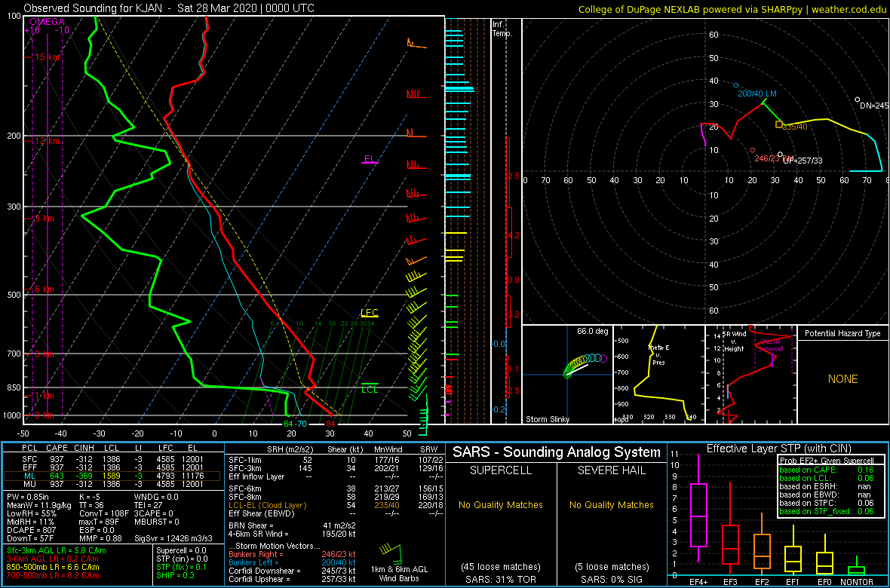Click the '200/40 LM' hodograph label
Viewport: 890px width, 588px height.
click(757, 93)
